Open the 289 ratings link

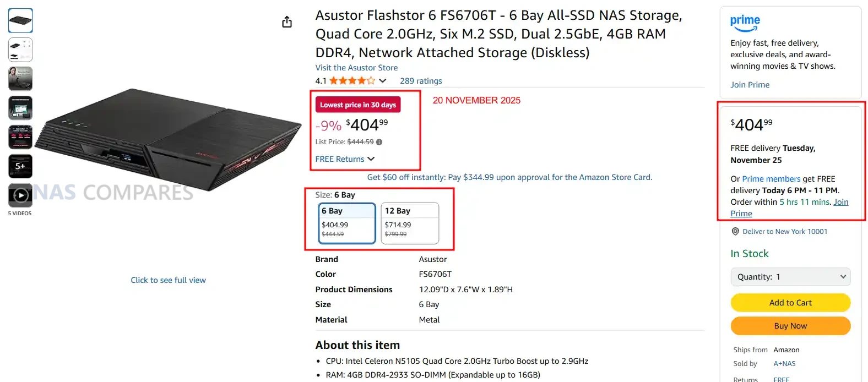click(x=421, y=81)
